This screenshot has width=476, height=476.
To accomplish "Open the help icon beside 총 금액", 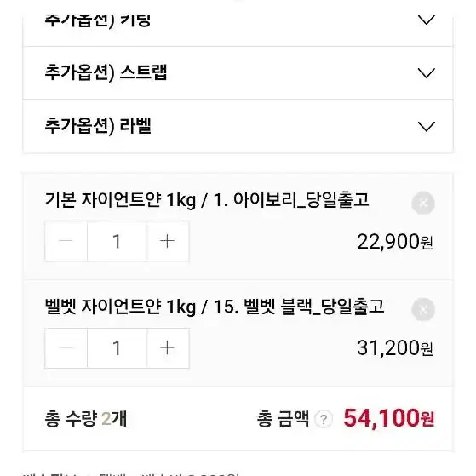I will click(324, 419).
